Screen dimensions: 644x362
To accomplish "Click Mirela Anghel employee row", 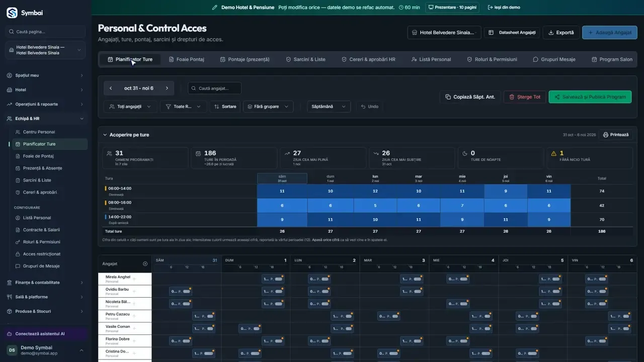I will (x=125, y=279).
